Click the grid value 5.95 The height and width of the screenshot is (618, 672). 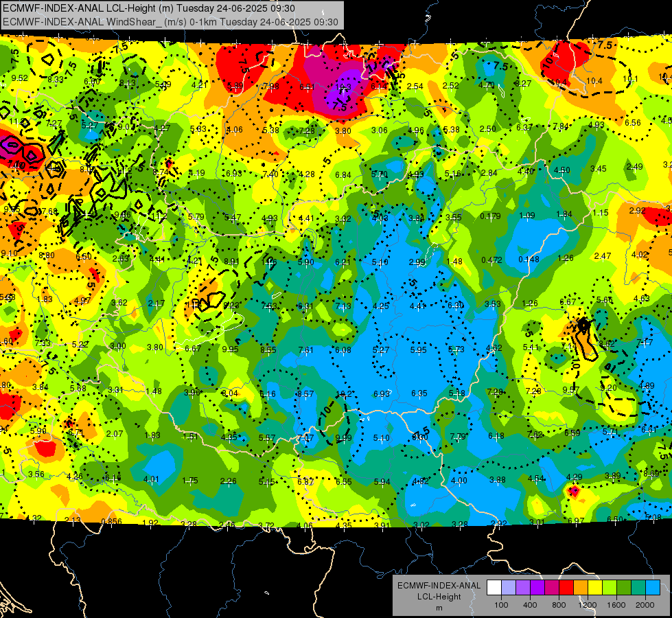click(x=418, y=350)
